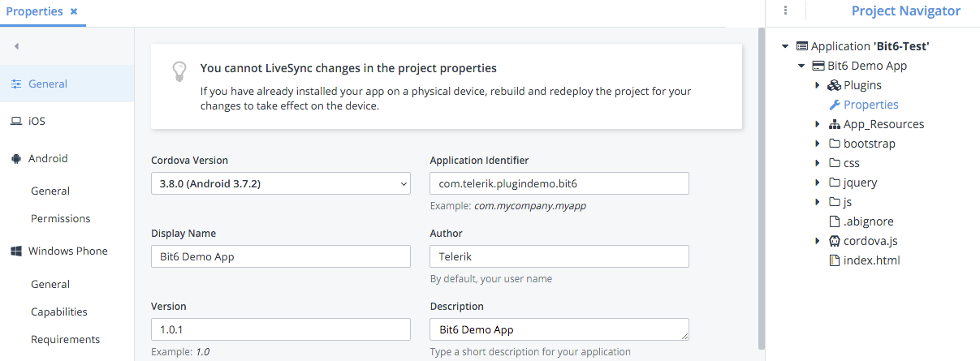Click the cordova.js robot icon
980x361 pixels.
click(x=834, y=241)
